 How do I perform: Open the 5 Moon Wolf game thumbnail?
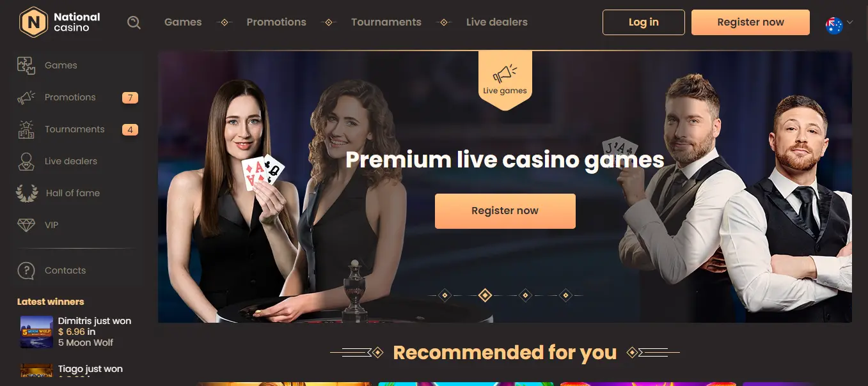tap(36, 332)
